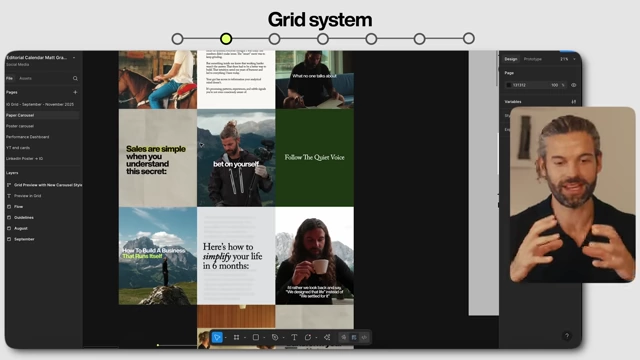Click the Flow layer frame icon

[x=9, y=207]
